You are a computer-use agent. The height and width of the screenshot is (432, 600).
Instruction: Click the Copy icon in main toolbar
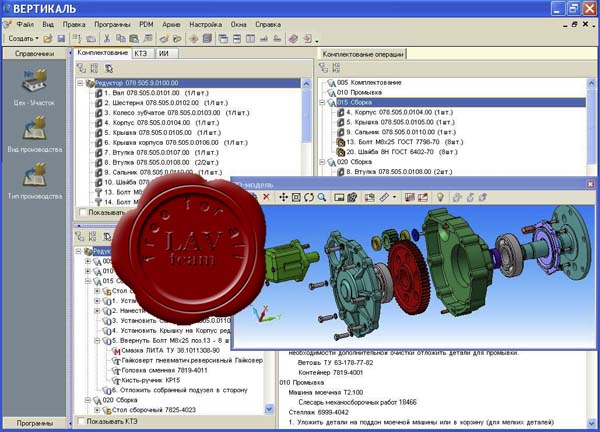click(x=121, y=39)
